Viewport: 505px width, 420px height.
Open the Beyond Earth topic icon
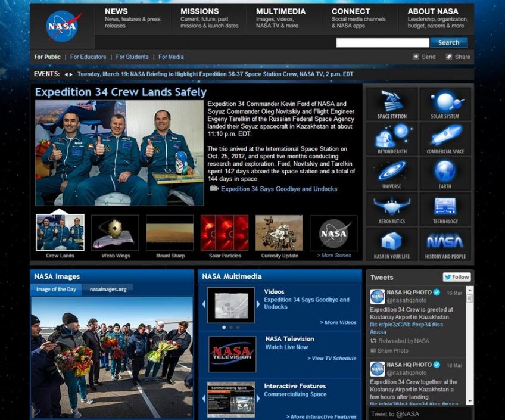point(391,139)
